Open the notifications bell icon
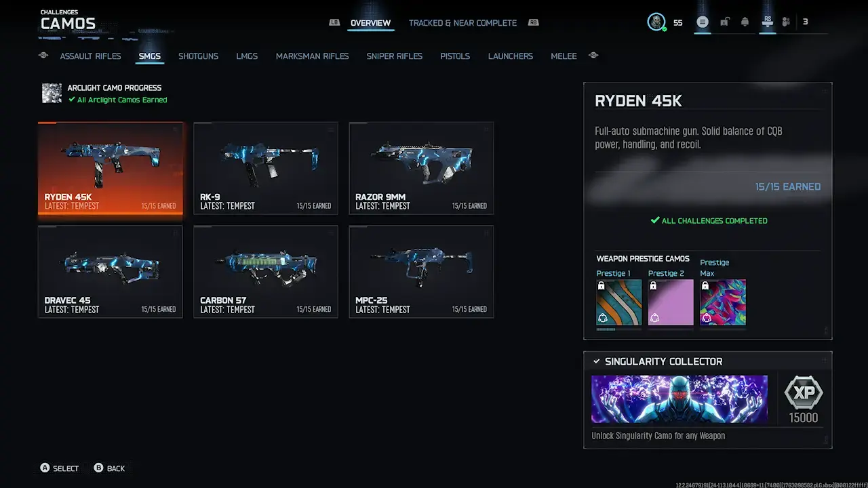Image resolution: width=868 pixels, height=488 pixels. point(745,22)
